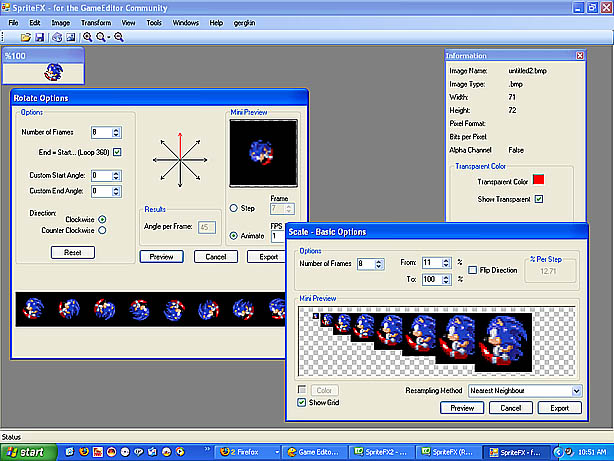
Task: Click the red Transparent Color swatch
Action: coord(538,180)
